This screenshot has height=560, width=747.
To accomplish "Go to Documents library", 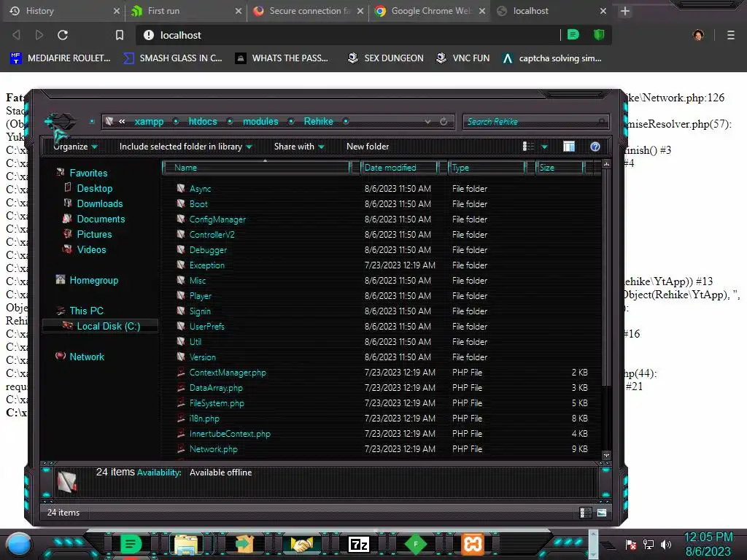I will (101, 219).
